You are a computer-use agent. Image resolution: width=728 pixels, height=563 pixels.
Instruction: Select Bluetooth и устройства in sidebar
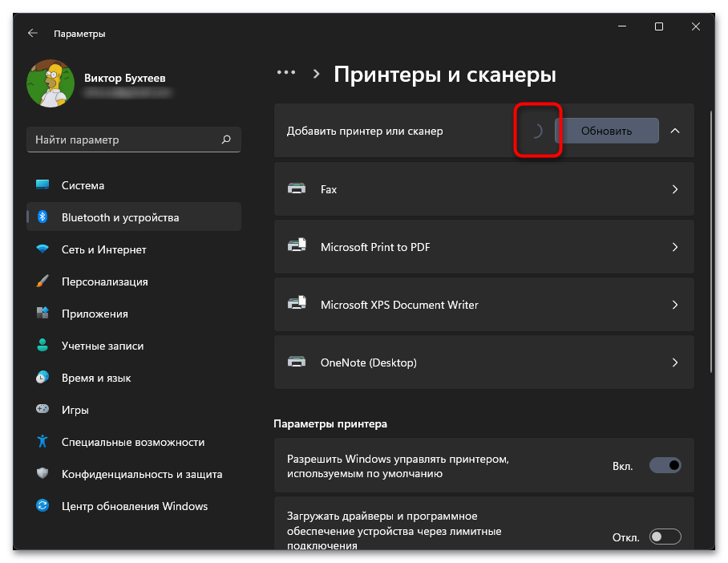click(134, 217)
